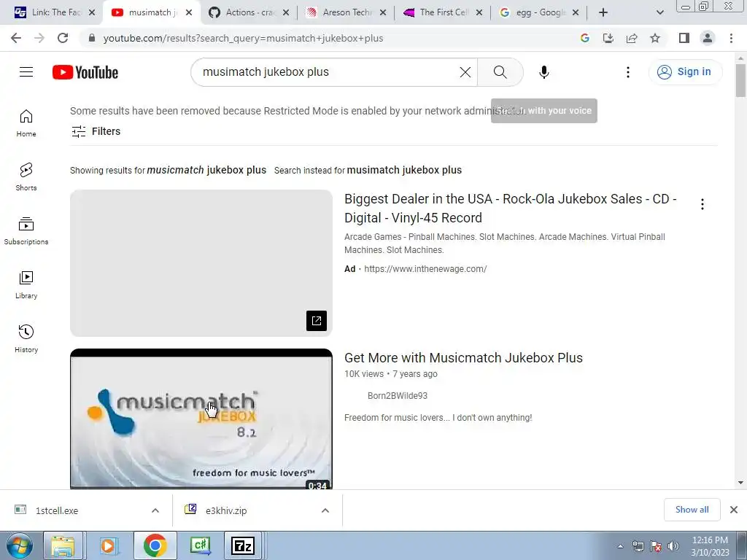Viewport: 747px width, 560px height.
Task: Share this page icon in address bar
Action: click(x=632, y=38)
